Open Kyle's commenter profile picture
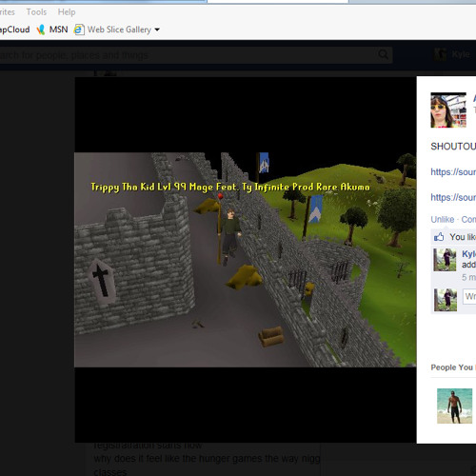 445,260
